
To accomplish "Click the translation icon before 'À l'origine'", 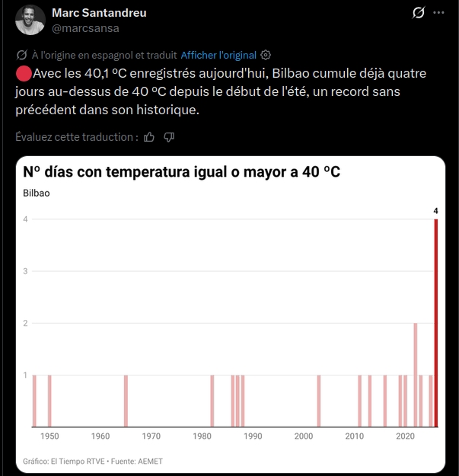I will click(21, 55).
